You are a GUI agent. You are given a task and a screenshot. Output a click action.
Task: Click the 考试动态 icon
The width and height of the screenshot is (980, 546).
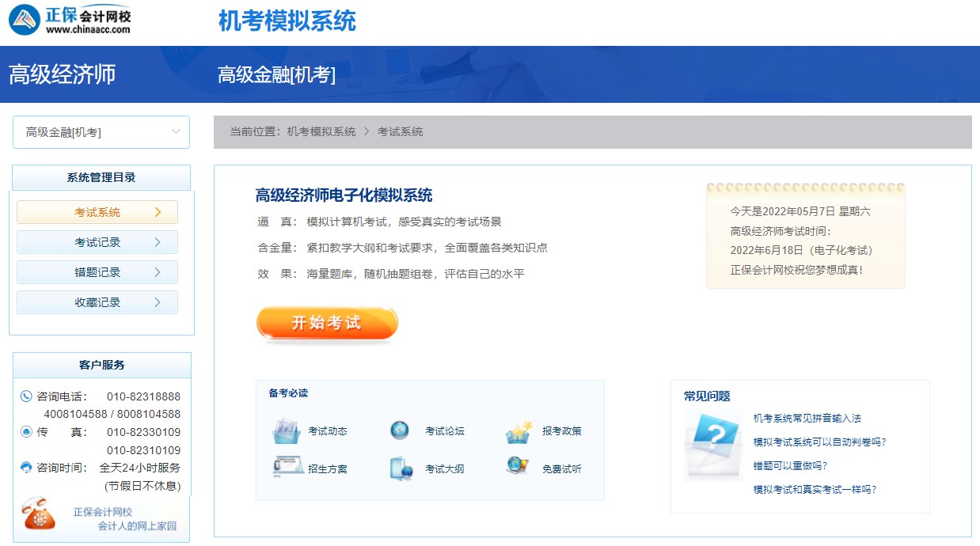(x=286, y=431)
